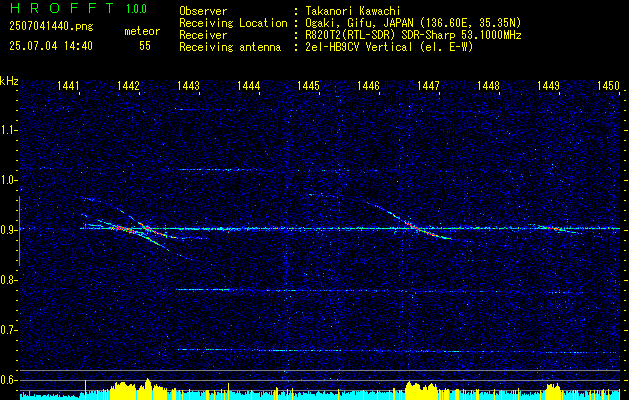
Task: Click the 0.7 frequency axis label
Action: click(x=8, y=330)
